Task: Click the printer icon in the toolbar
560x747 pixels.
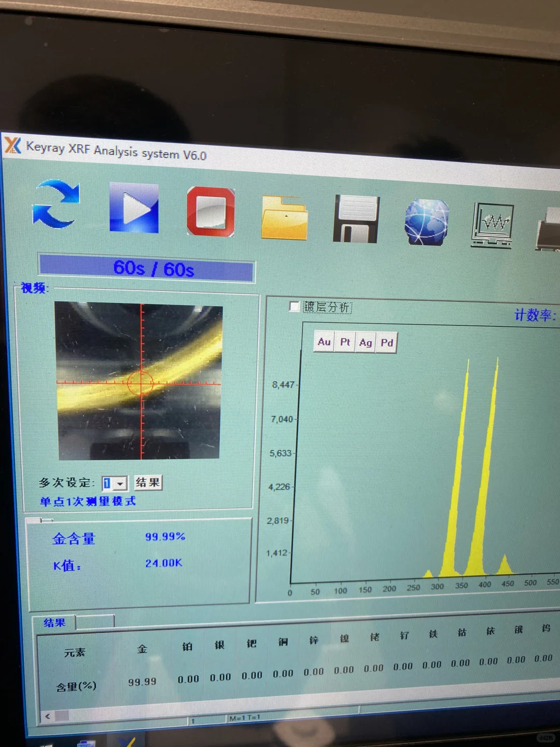Action: point(548,229)
